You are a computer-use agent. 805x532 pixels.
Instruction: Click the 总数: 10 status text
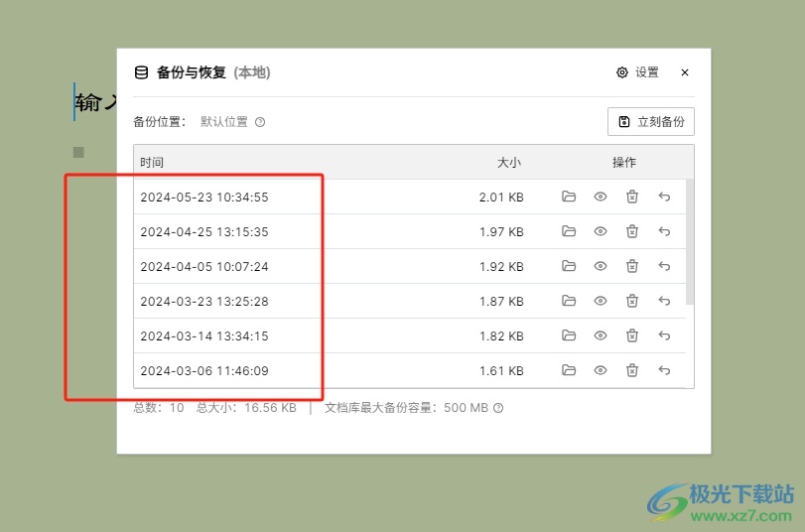click(x=159, y=408)
